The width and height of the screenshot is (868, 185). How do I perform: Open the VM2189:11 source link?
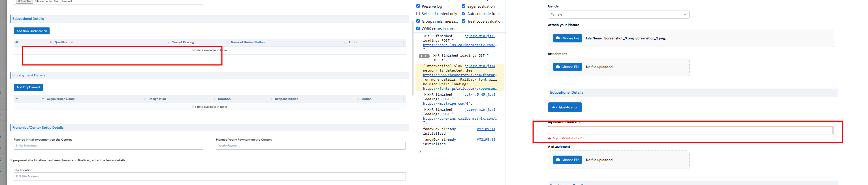click(x=486, y=129)
